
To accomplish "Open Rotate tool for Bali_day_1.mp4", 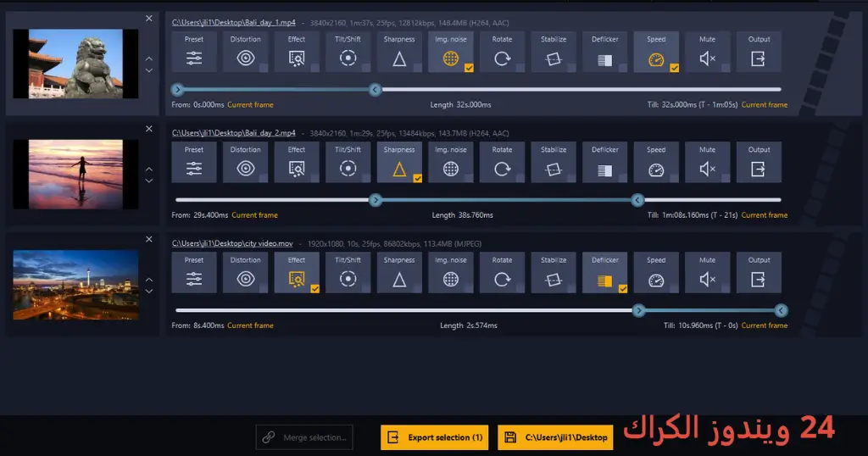I will [x=502, y=52].
